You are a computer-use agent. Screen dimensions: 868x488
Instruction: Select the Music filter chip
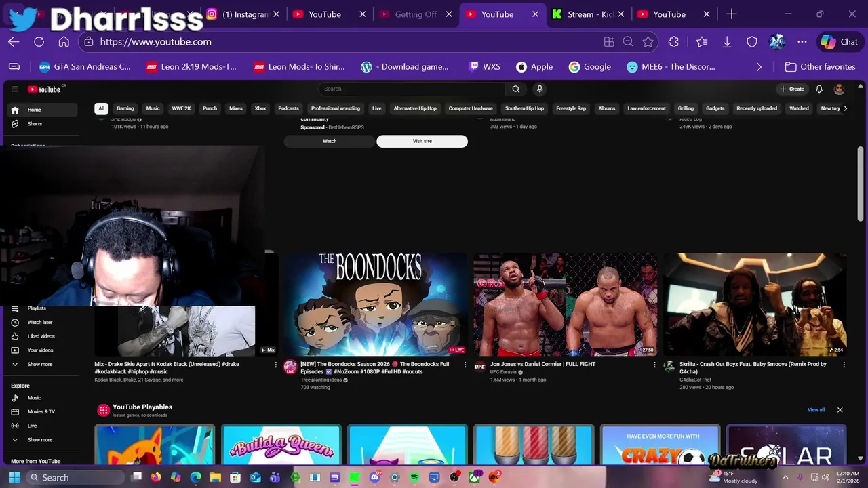pyautogui.click(x=153, y=108)
